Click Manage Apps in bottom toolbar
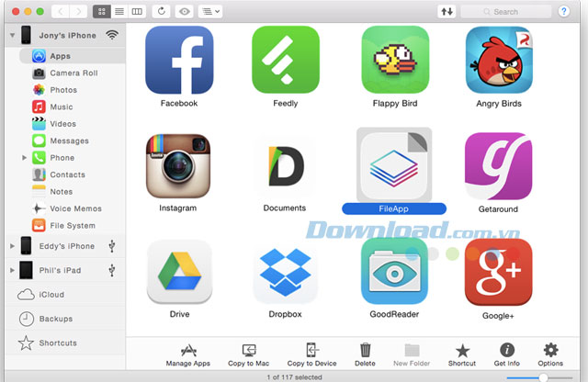Screen dimensions: 588x382 (188, 355)
